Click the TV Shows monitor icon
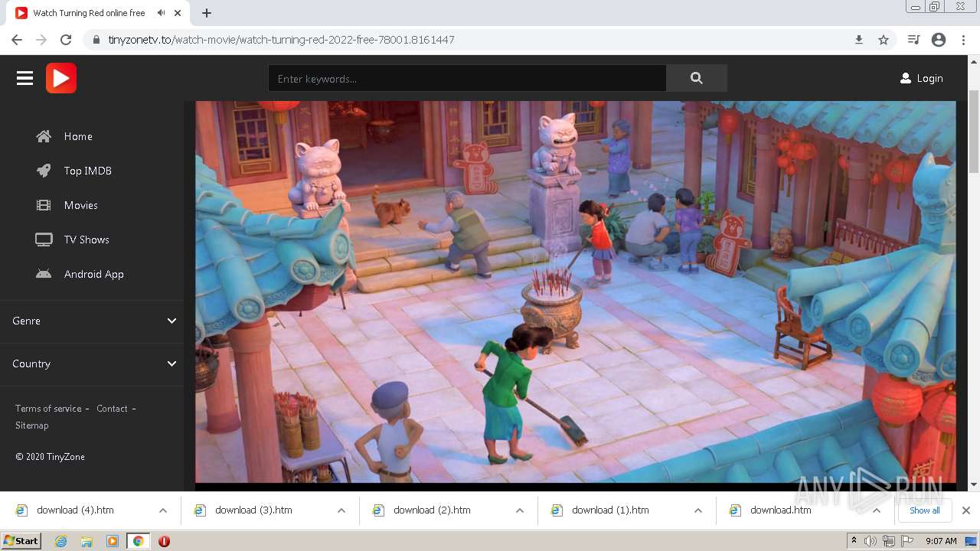Screen dimensions: 980x551 point(44,240)
